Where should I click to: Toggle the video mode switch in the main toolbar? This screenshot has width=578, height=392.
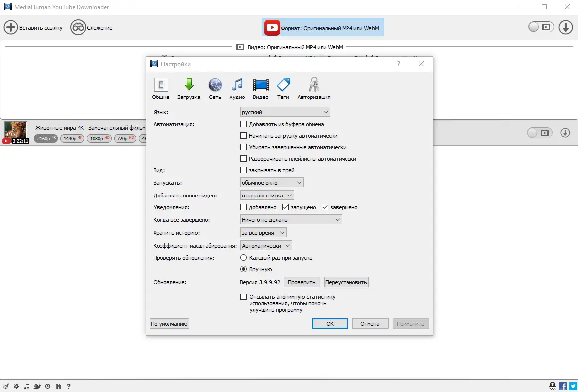[x=541, y=27]
